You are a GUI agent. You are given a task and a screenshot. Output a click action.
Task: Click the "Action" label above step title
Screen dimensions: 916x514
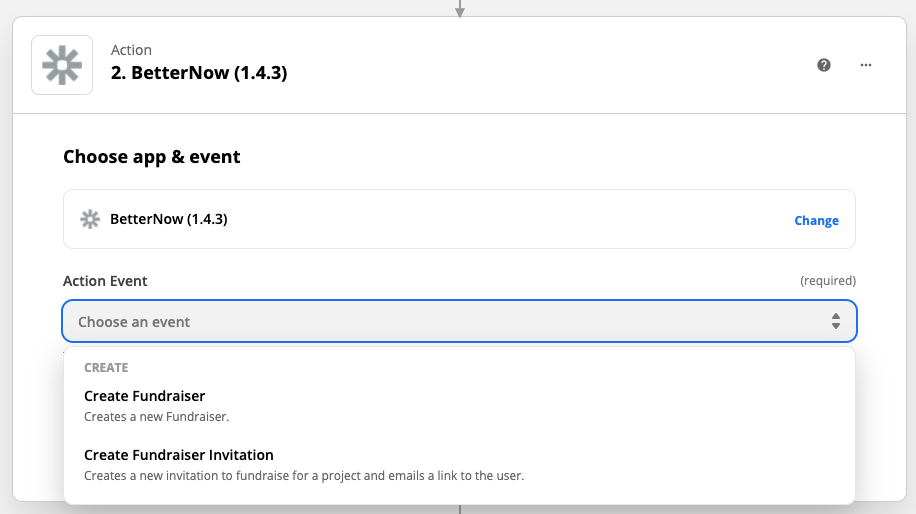pyautogui.click(x=131, y=50)
